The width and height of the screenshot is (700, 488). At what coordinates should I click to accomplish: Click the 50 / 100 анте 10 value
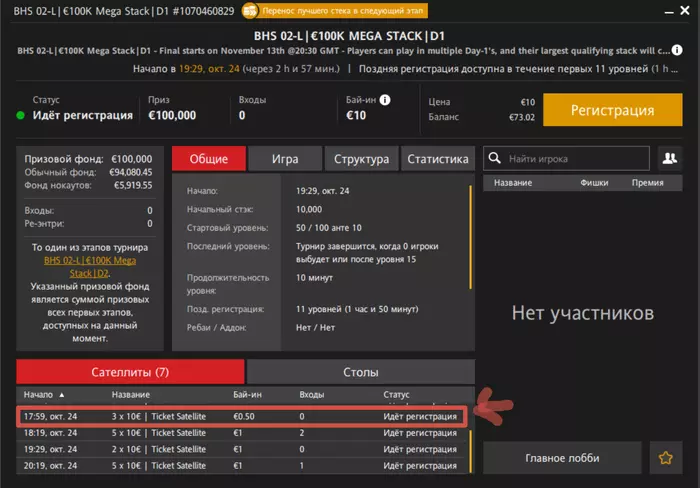(x=329, y=228)
